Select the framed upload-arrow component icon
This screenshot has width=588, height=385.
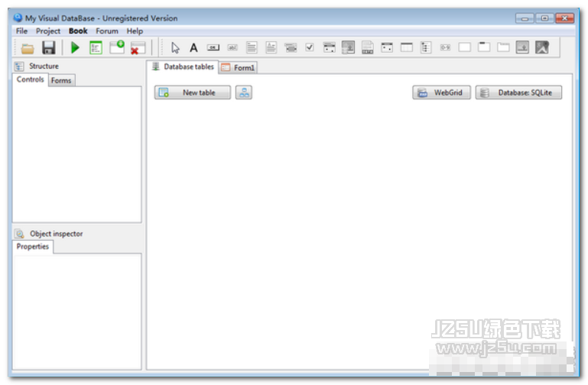coord(349,47)
